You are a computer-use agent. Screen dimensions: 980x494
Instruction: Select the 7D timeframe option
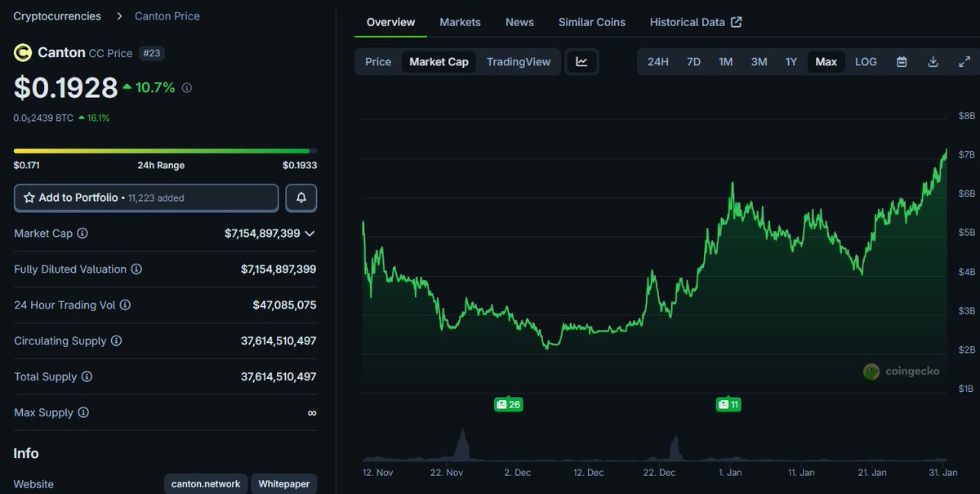point(693,61)
